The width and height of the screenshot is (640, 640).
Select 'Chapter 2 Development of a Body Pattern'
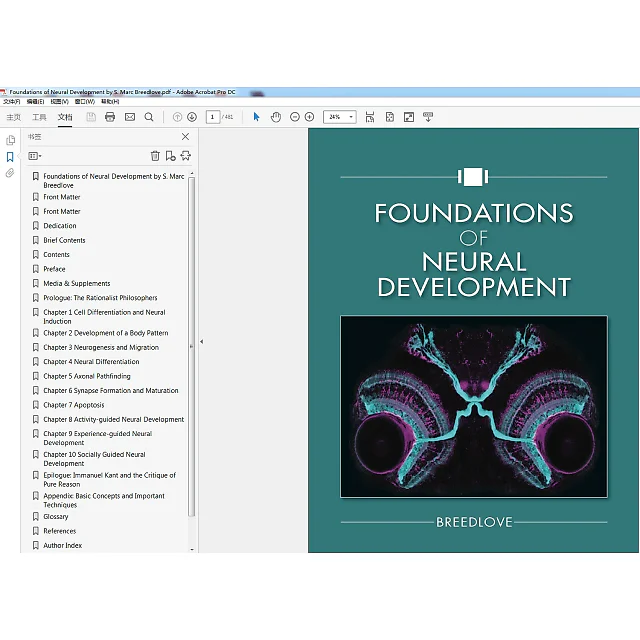[106, 333]
